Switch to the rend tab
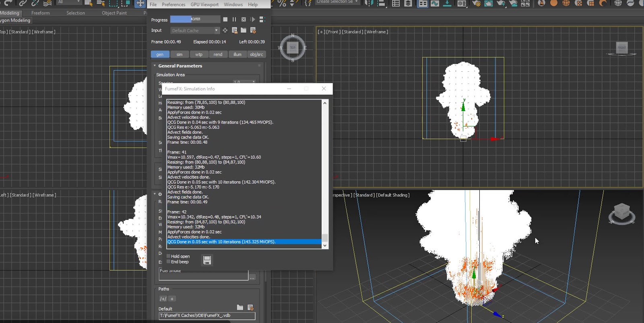 point(218,54)
